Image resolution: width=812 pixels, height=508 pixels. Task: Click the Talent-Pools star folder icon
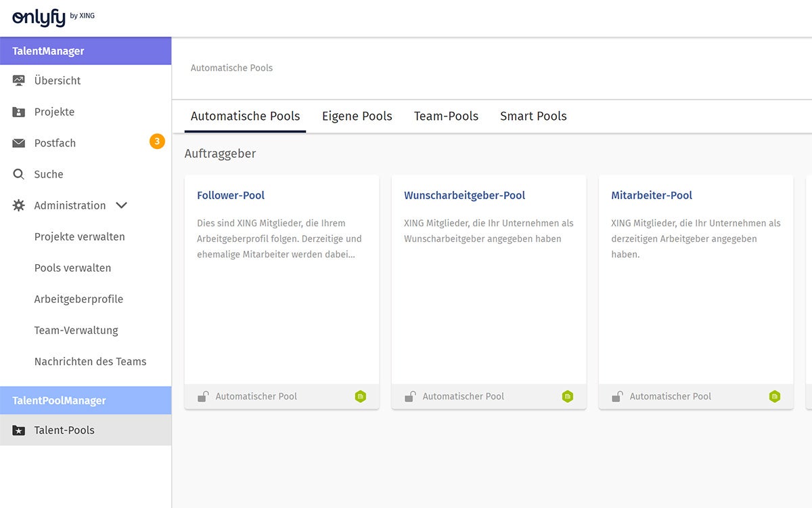coord(19,430)
